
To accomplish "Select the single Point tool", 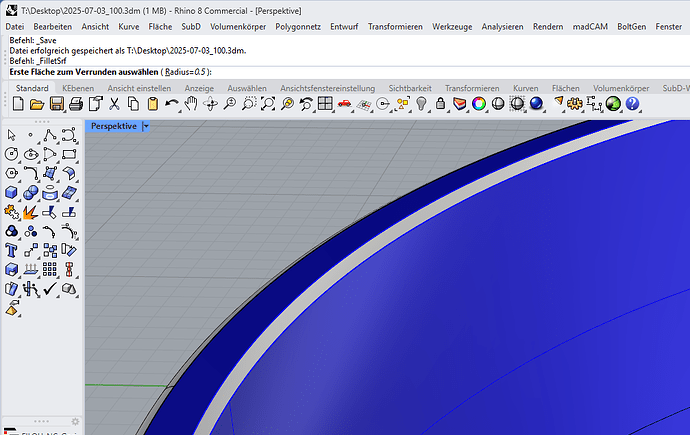I will (30, 135).
